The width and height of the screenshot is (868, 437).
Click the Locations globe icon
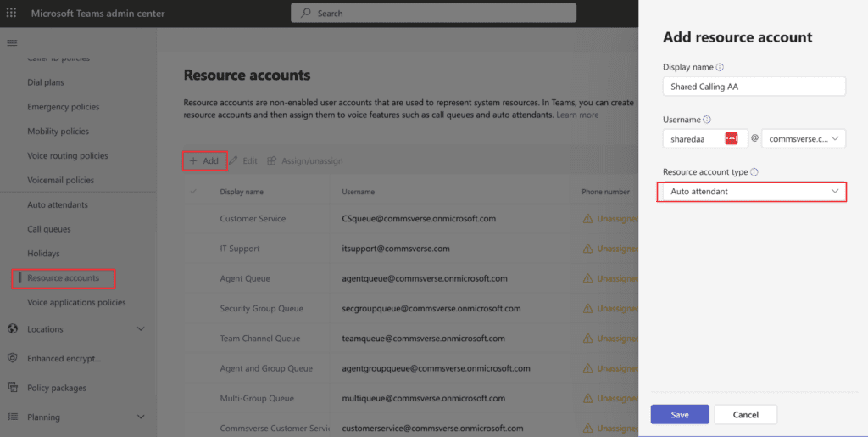12,329
